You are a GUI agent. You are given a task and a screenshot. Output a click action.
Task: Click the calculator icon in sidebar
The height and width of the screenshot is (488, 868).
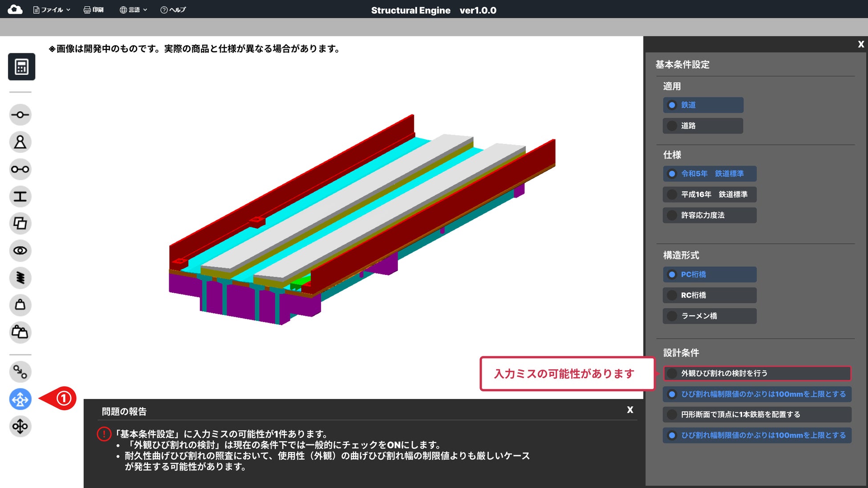pos(21,67)
